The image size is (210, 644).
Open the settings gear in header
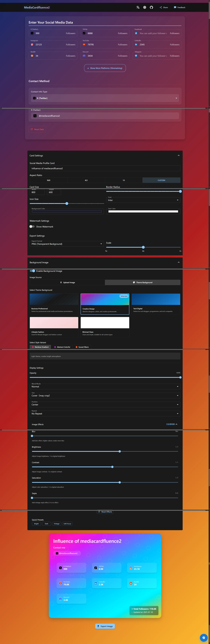[145, 8]
